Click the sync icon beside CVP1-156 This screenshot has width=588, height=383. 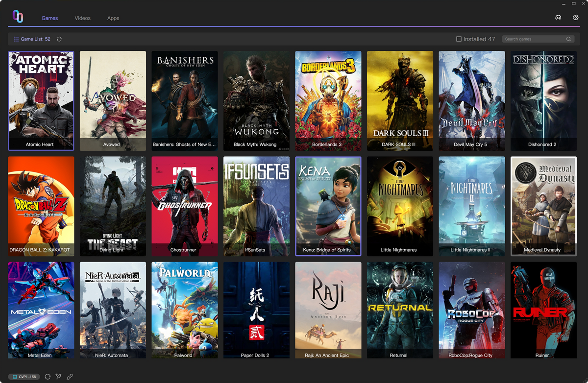48,377
